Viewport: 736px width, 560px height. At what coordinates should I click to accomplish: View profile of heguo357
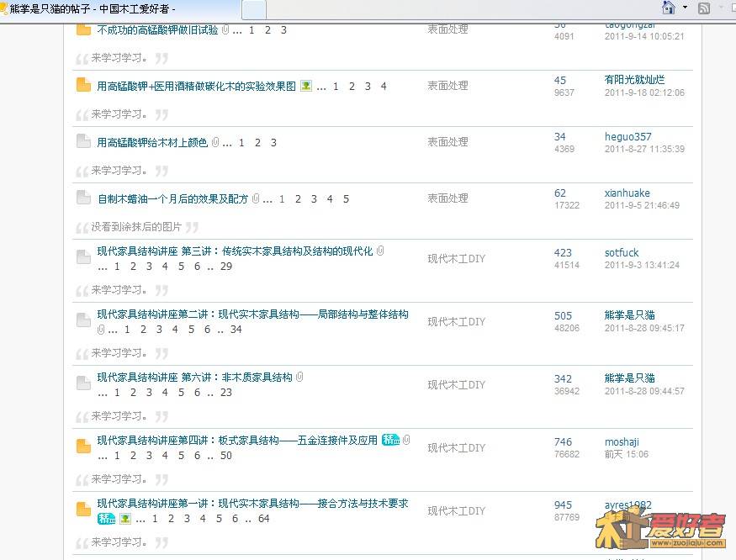click(628, 136)
